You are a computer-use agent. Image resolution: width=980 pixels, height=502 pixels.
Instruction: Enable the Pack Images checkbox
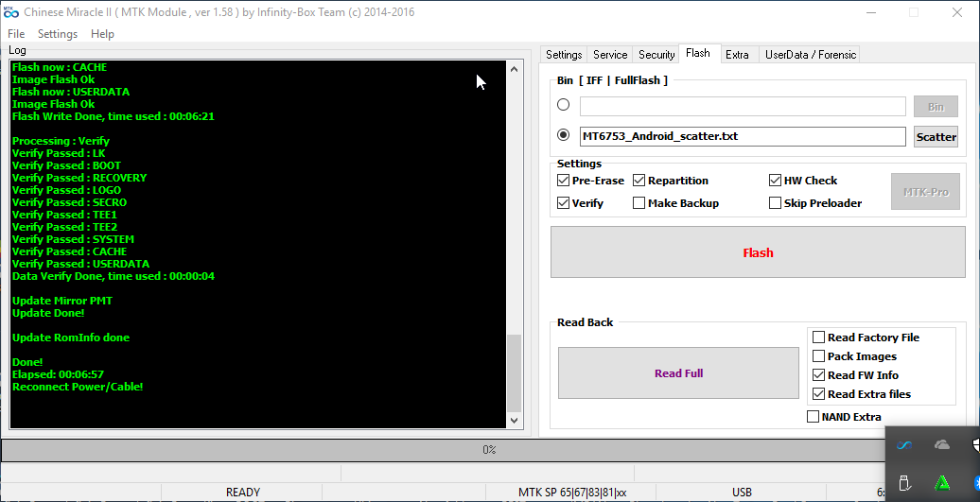click(818, 355)
